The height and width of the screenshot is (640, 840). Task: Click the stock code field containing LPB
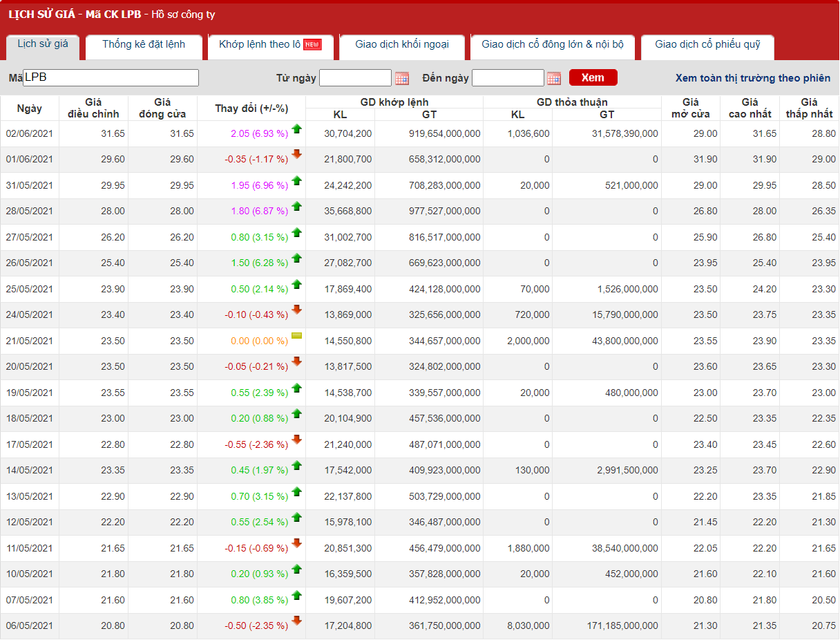click(x=111, y=78)
